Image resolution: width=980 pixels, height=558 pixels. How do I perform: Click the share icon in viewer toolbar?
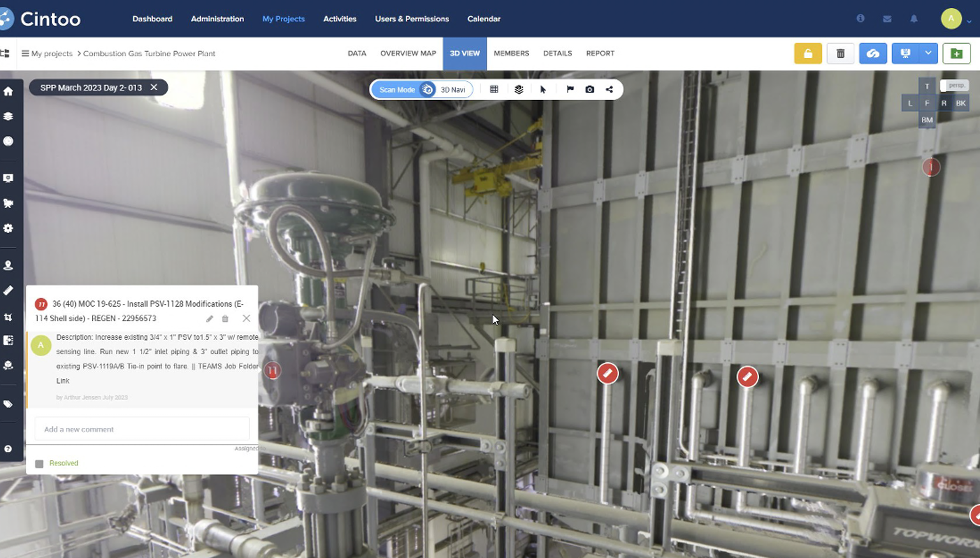609,89
